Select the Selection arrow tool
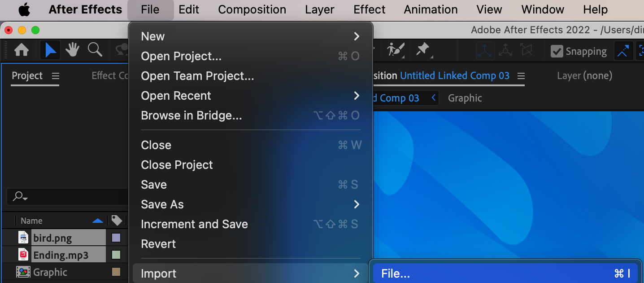 51,50
